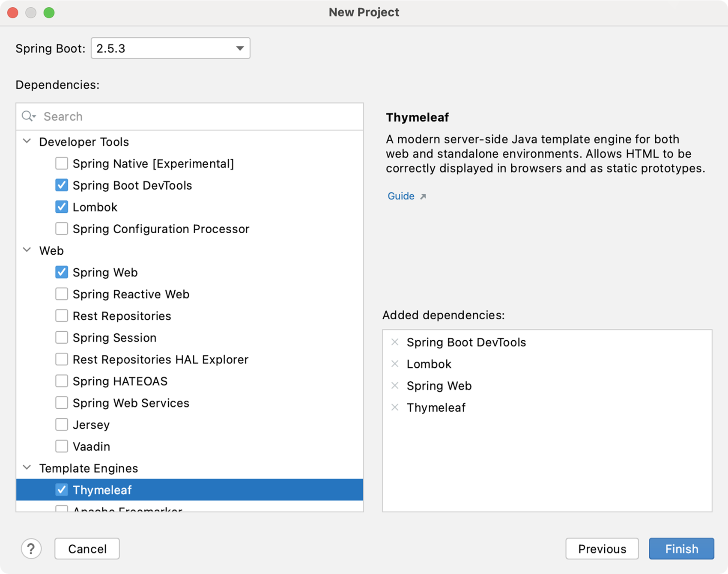Screen dimensions: 728x574
Task: Enable Spring Native [Experimental] checkbox
Action: click(x=62, y=164)
